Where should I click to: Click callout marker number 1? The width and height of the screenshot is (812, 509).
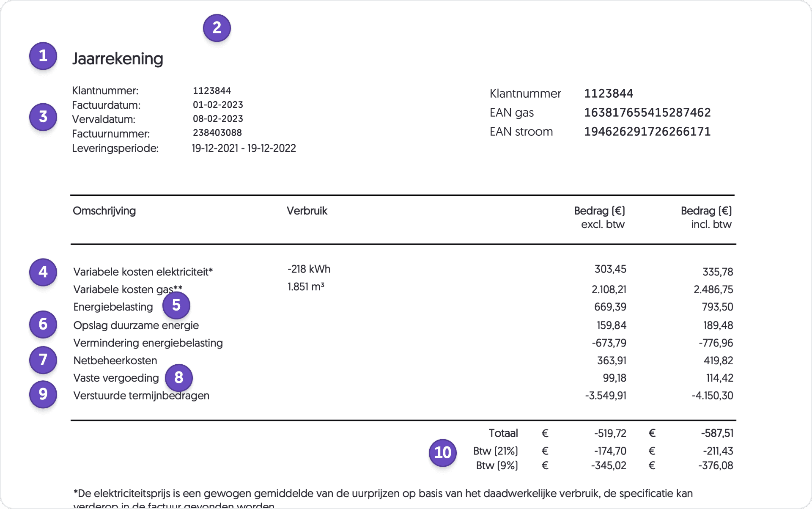pos(42,55)
